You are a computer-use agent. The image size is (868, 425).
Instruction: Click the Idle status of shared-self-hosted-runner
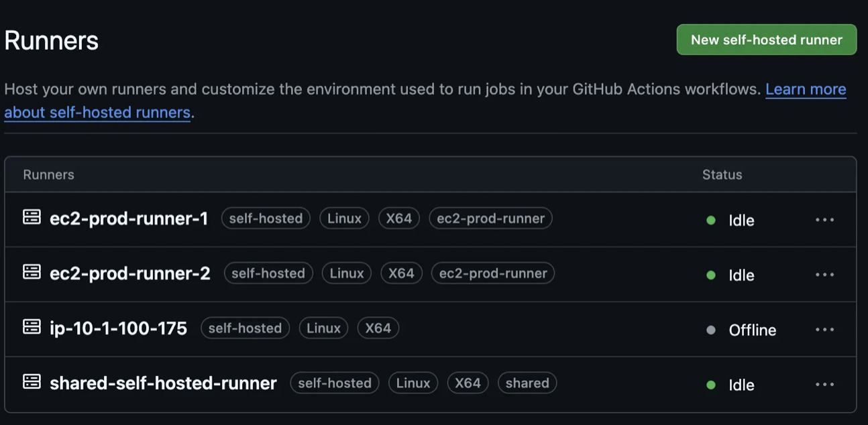coord(741,385)
